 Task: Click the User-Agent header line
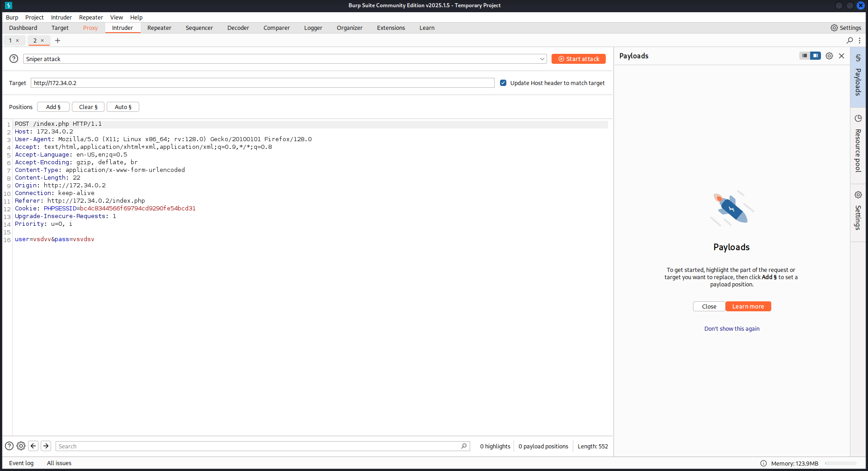click(x=163, y=139)
